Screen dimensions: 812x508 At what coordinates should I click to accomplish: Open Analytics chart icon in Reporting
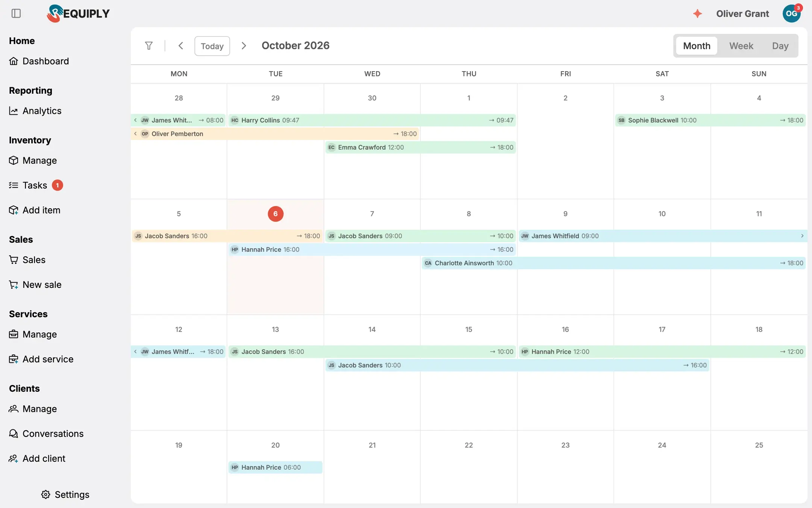(14, 111)
